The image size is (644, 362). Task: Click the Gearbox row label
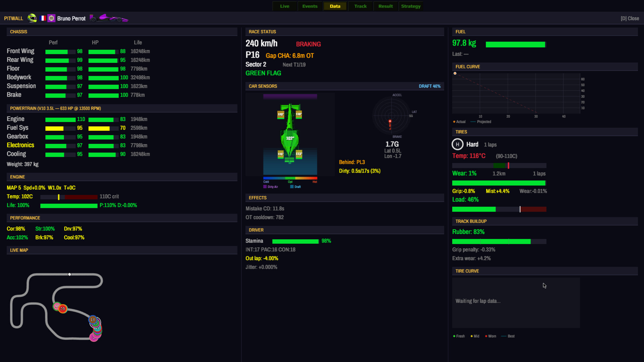[x=17, y=136]
